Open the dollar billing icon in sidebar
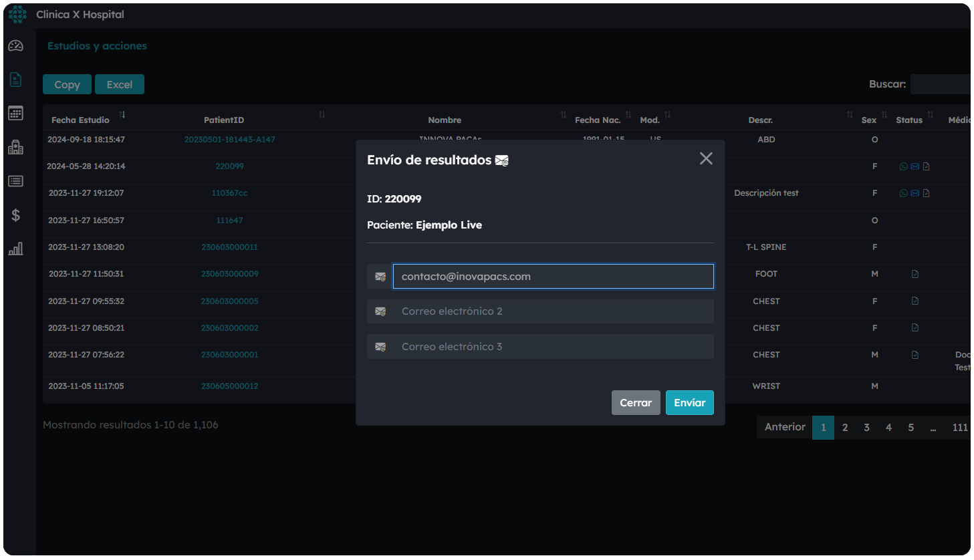Viewport: 974px width, 560px height. [15, 215]
